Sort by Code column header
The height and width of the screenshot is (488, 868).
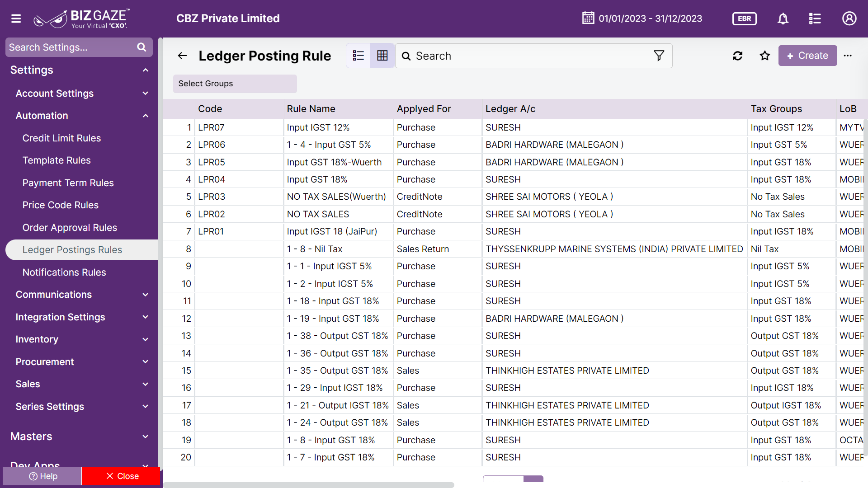tap(210, 109)
